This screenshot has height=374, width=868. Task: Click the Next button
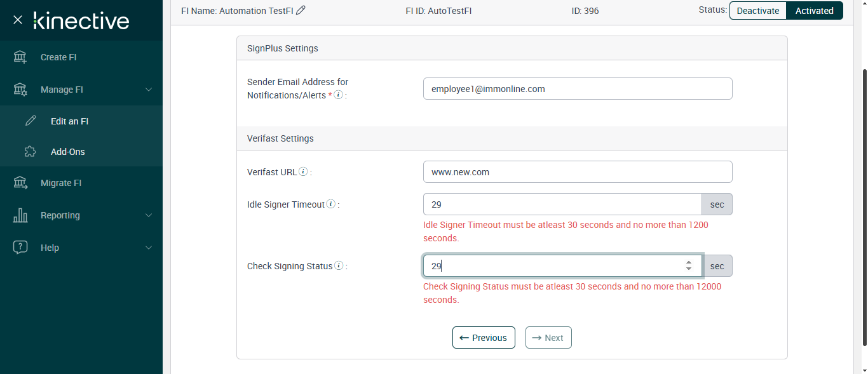point(548,338)
